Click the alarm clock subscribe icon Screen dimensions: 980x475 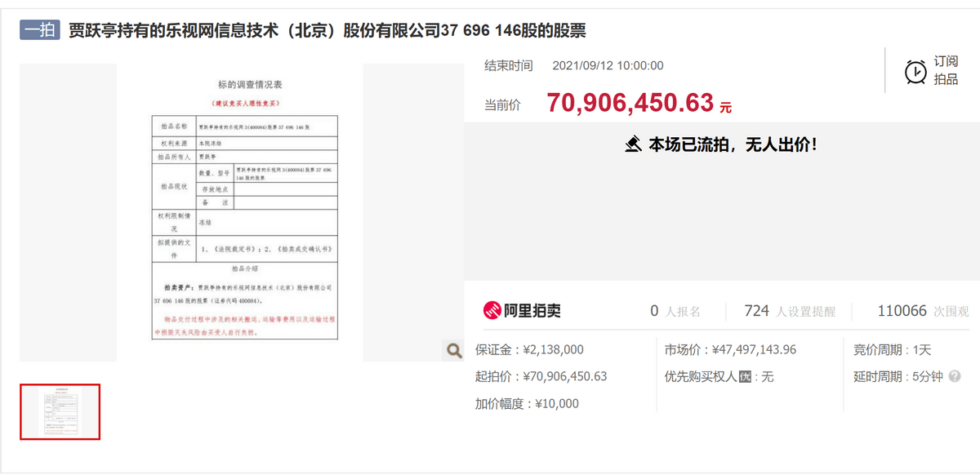(x=915, y=71)
